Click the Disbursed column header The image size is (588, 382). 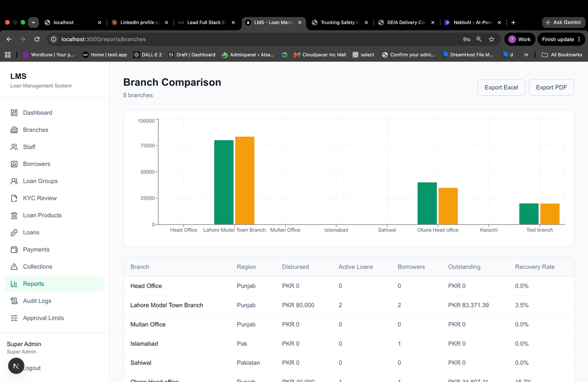coord(295,267)
